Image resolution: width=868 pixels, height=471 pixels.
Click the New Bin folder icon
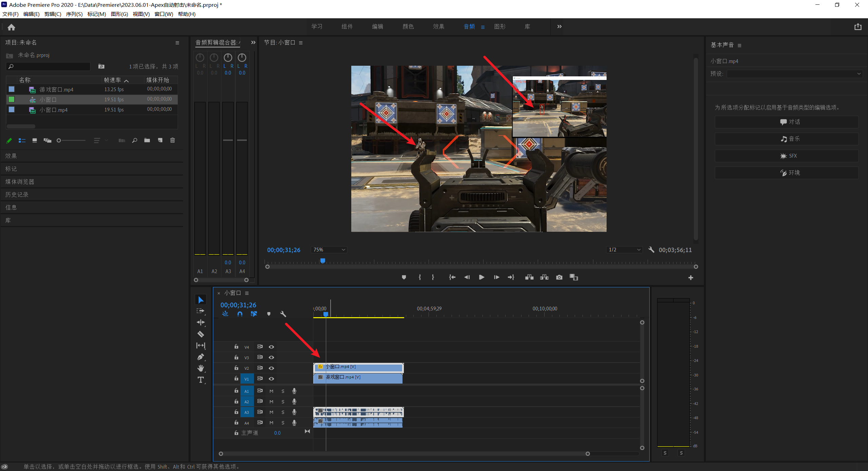point(147,140)
